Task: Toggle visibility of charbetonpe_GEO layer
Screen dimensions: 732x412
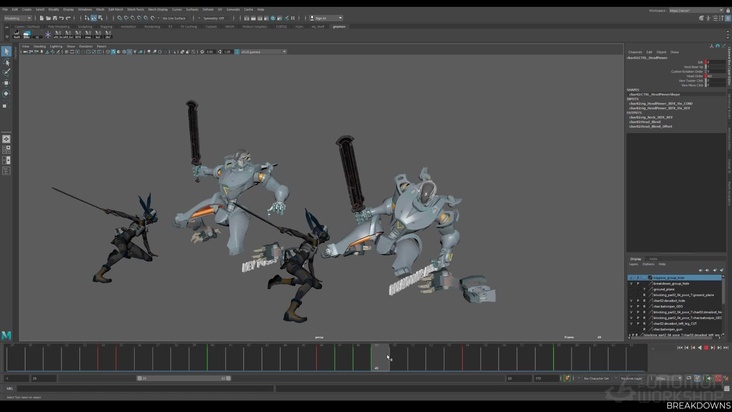Action: coord(631,307)
